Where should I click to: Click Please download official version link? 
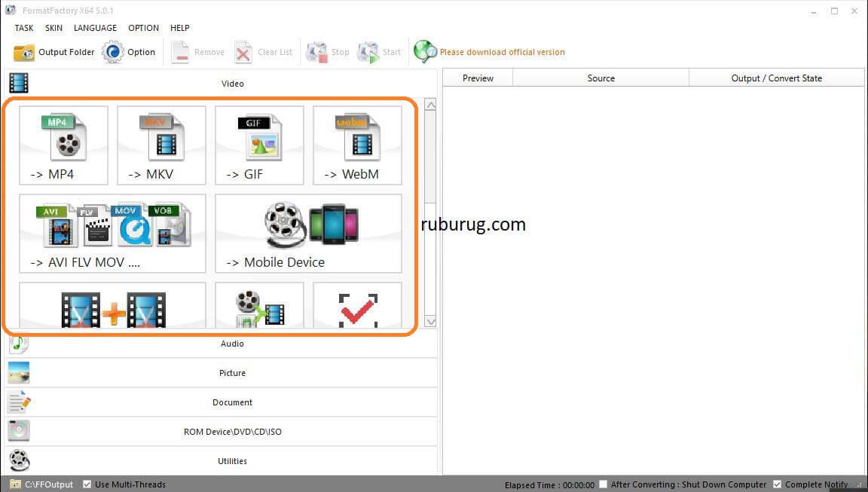502,52
